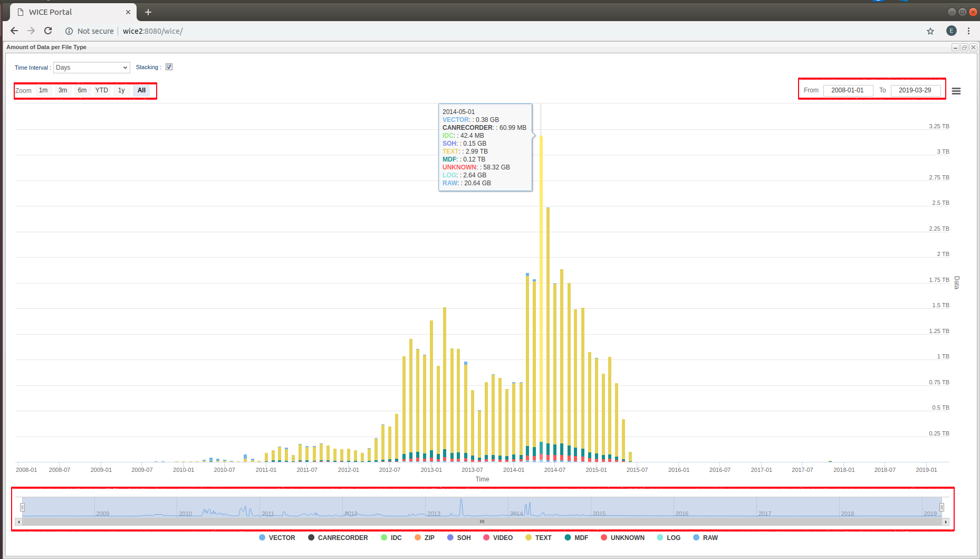This screenshot has height=559, width=980.
Task: Open the chart hamburger export menu
Action: (956, 91)
